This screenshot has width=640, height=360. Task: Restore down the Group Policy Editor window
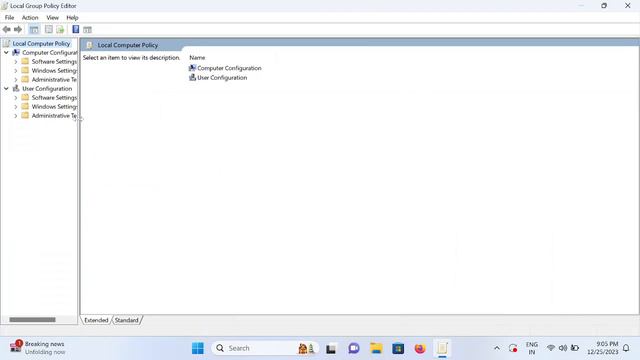coord(604,6)
